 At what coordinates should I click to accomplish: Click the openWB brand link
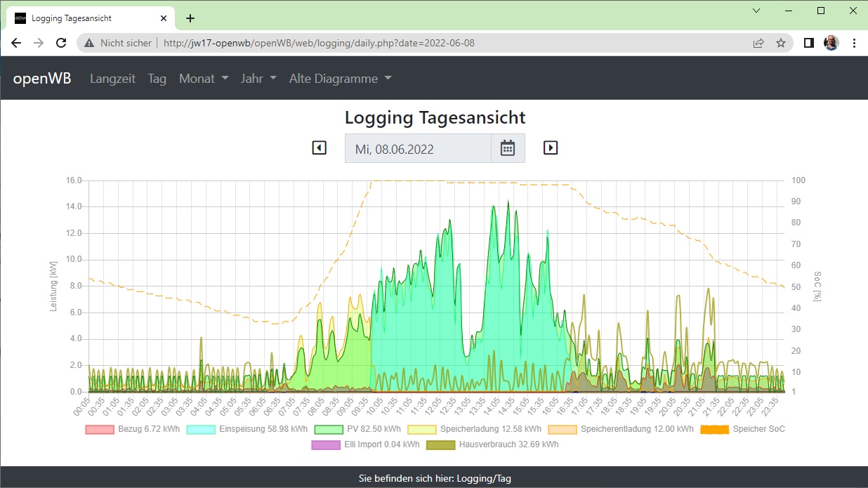pyautogui.click(x=42, y=79)
